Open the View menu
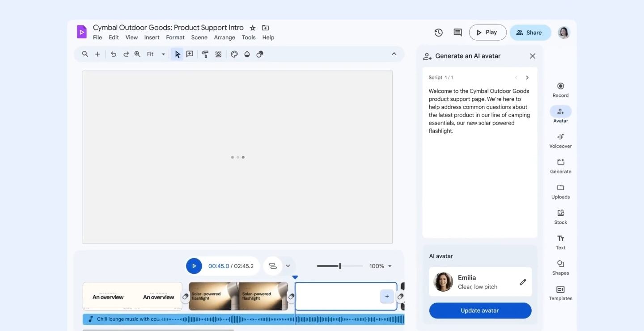The image size is (644, 331). [x=131, y=38]
